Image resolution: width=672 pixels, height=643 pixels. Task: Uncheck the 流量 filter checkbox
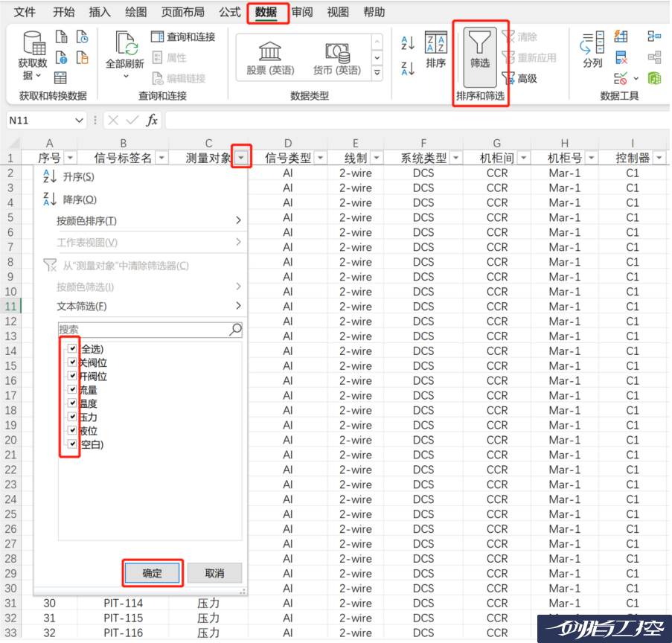[72, 390]
